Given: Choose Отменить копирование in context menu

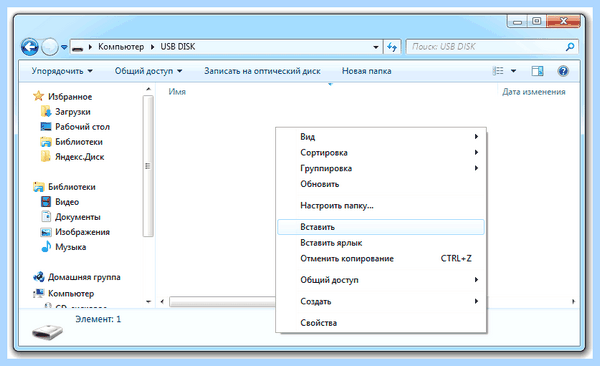Looking at the screenshot, I should tap(381, 258).
